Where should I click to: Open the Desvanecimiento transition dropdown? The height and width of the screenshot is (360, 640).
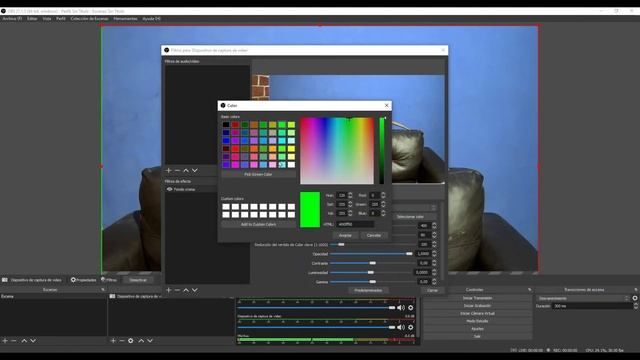(x=583, y=298)
